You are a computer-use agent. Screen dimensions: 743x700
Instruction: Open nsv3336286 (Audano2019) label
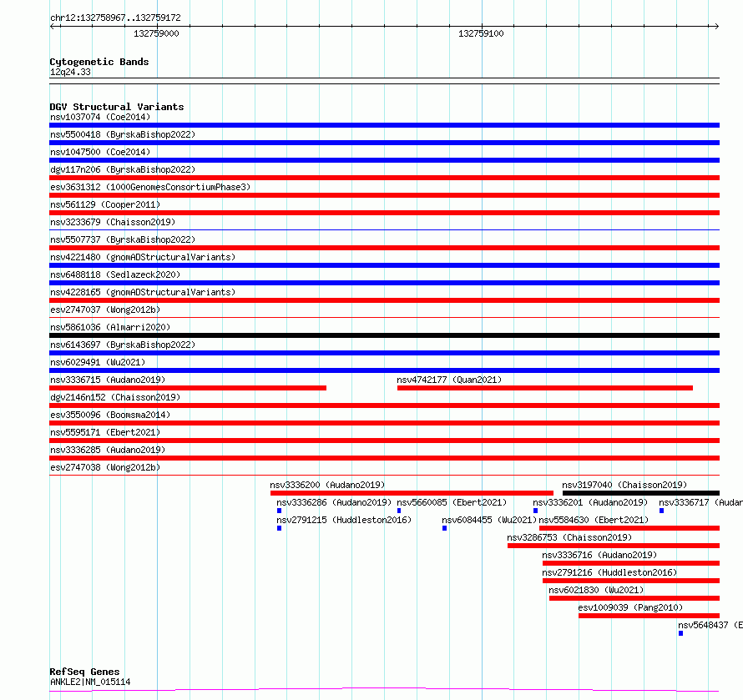pyautogui.click(x=334, y=502)
